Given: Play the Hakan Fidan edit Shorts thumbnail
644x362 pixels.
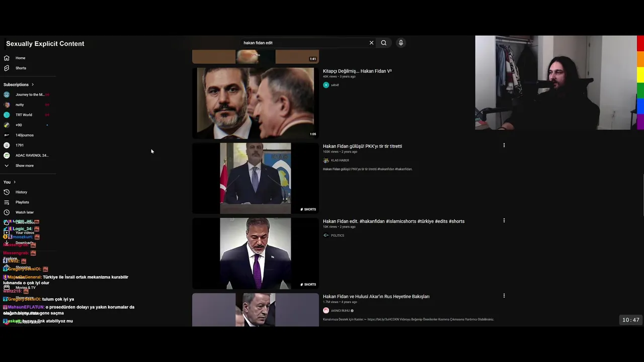Looking at the screenshot, I should (x=256, y=253).
